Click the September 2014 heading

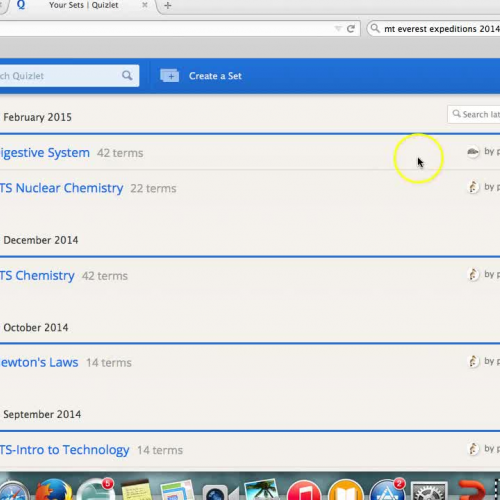(x=42, y=414)
